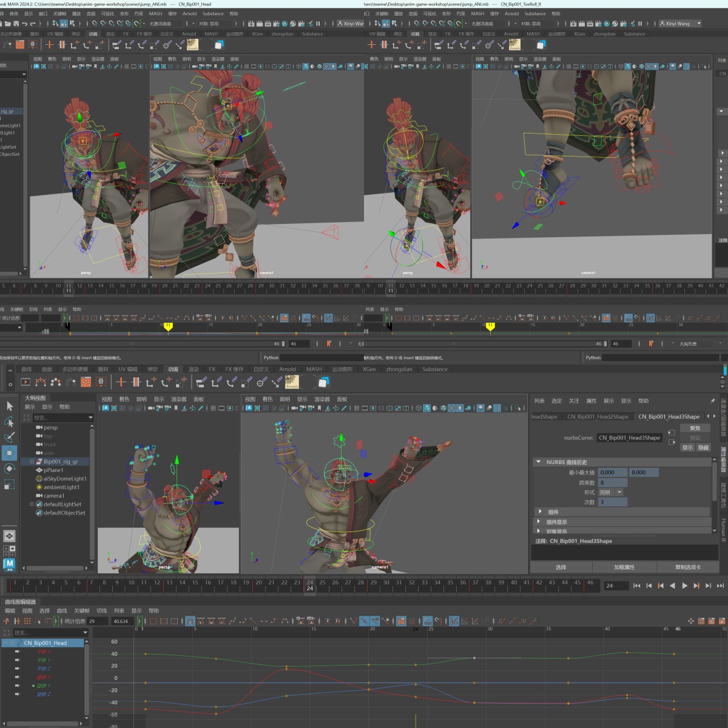This screenshot has width=728, height=728.
Task: Open 关键帧 menu in left Maya window menubar
Action: pos(59,13)
